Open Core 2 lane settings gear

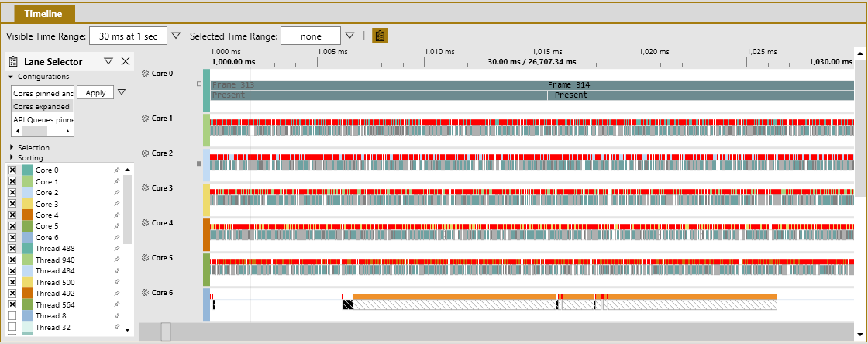point(146,153)
